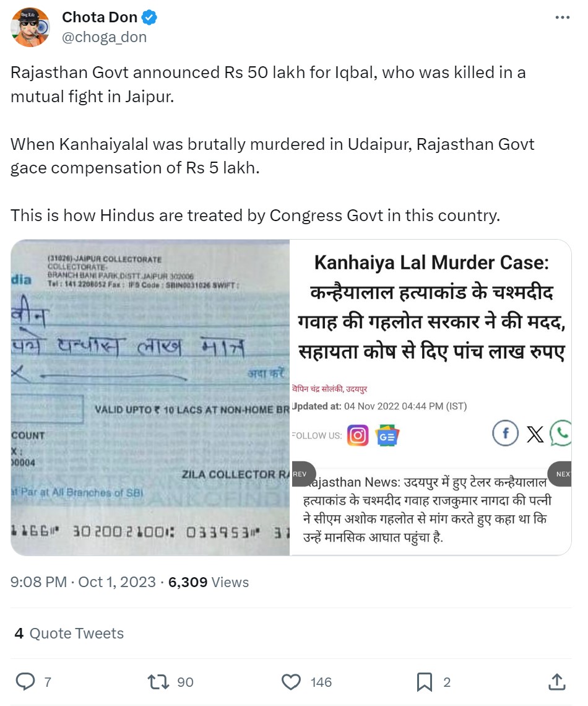Click the WhatsApp share icon in the article
This screenshot has height=706, width=588.
561,434
